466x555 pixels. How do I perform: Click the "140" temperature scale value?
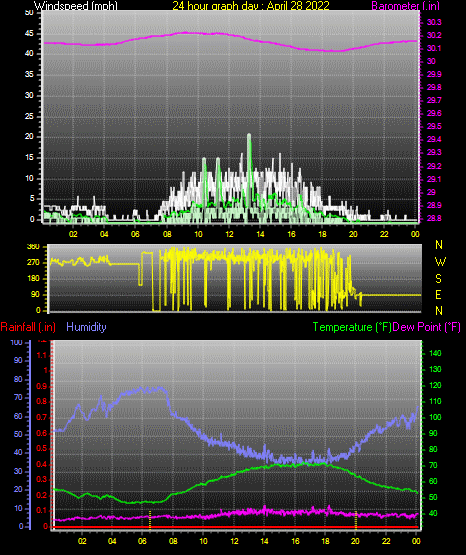435,353
